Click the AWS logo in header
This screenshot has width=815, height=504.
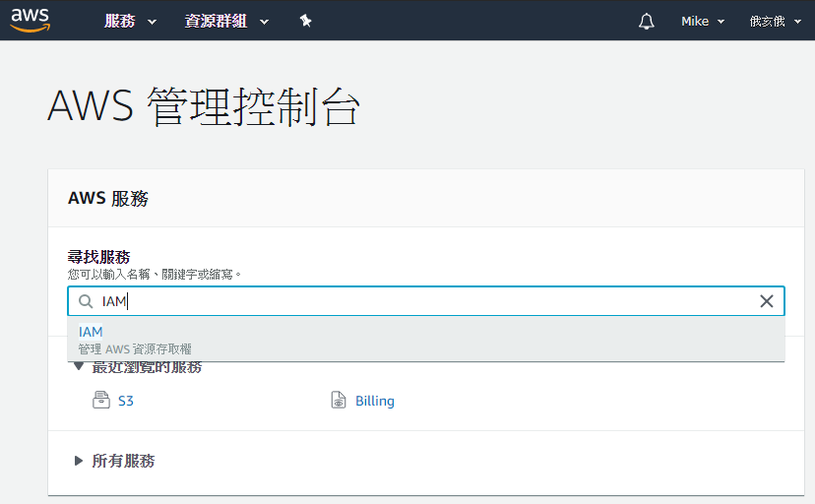pyautogui.click(x=31, y=21)
